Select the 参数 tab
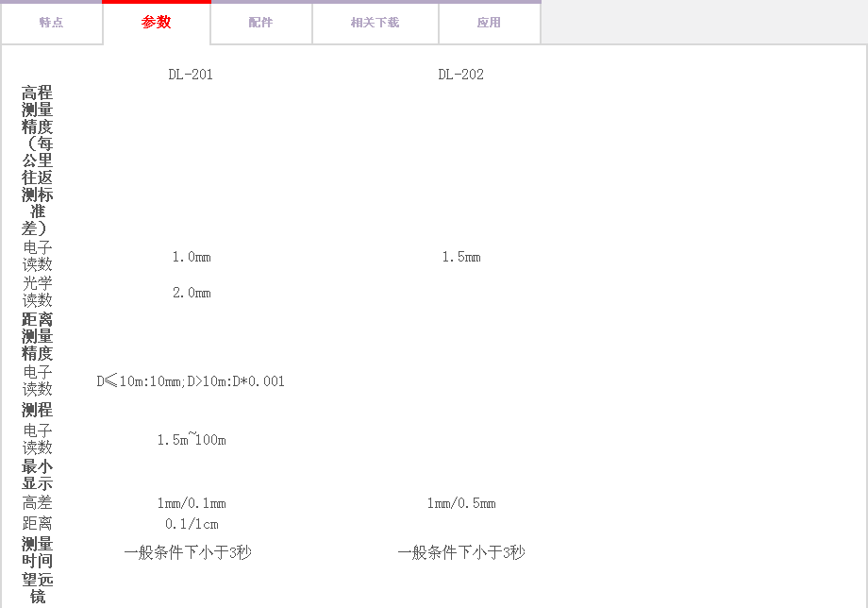868x608 pixels. pyautogui.click(x=157, y=23)
